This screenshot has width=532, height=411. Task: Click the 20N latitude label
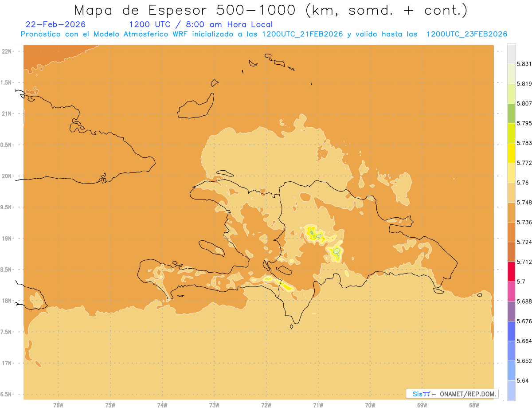(7, 176)
